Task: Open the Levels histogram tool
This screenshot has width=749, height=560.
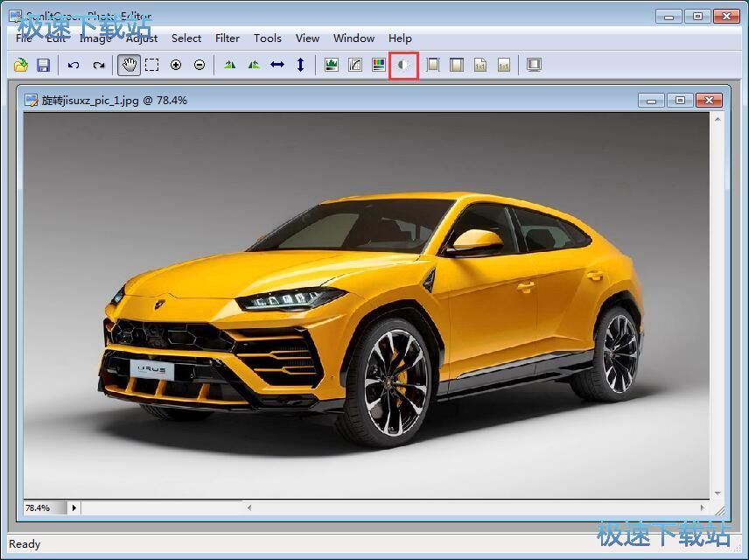Action: (332, 65)
